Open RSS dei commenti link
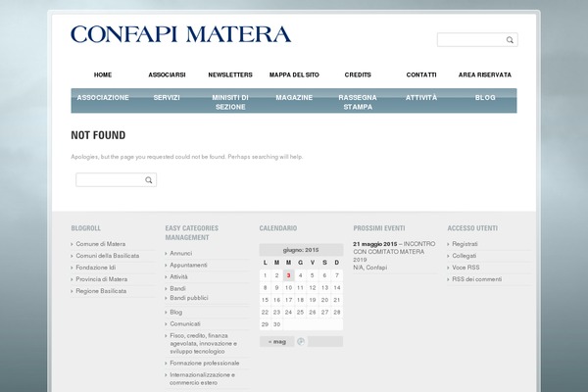The width and height of the screenshot is (588, 392). 476,279
